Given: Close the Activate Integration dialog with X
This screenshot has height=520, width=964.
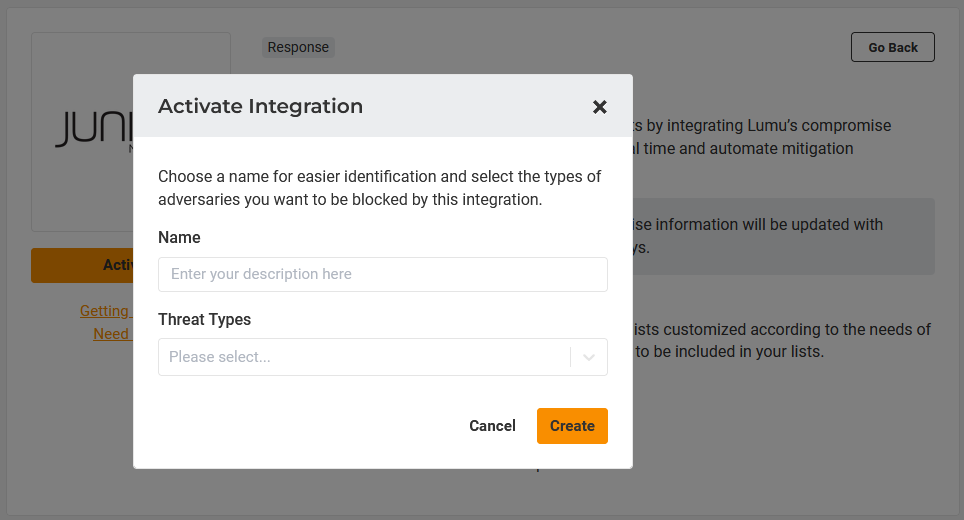Looking at the screenshot, I should (600, 107).
